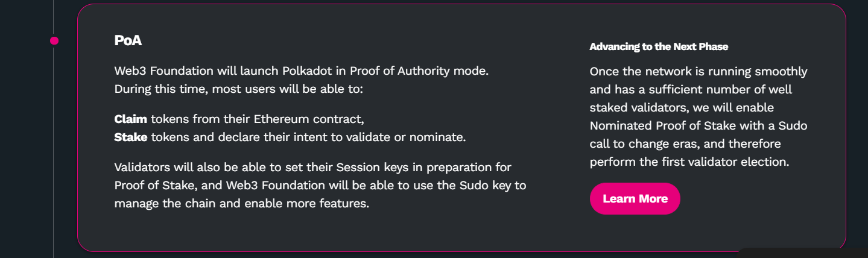Click the PoA heading
The width and height of the screenshot is (868, 258).
pos(128,40)
